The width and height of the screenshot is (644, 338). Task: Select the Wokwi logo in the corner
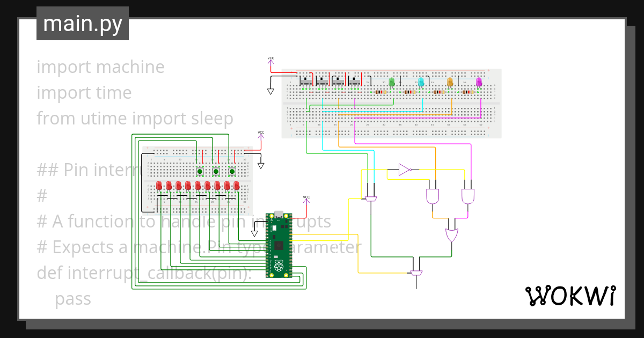coord(571,296)
